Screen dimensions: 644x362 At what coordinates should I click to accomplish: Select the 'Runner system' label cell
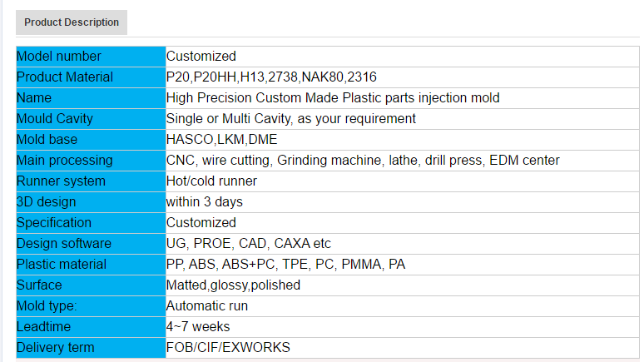pos(91,181)
